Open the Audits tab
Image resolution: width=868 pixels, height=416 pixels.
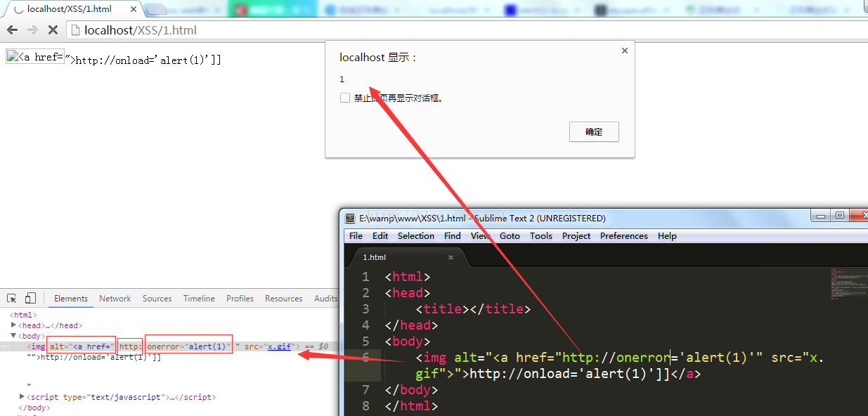[325, 299]
